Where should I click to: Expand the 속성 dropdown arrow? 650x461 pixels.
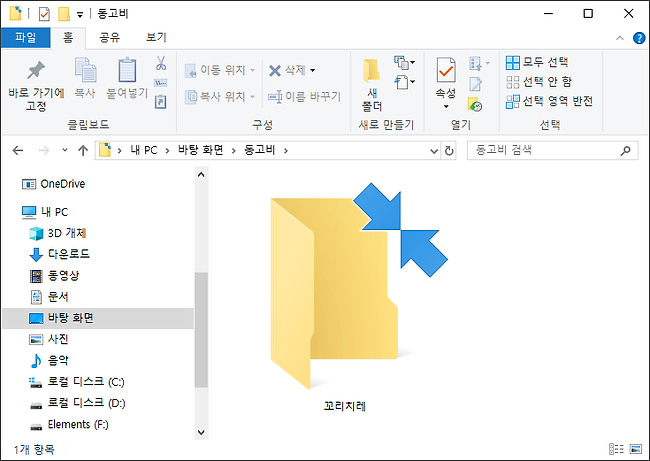[446, 107]
